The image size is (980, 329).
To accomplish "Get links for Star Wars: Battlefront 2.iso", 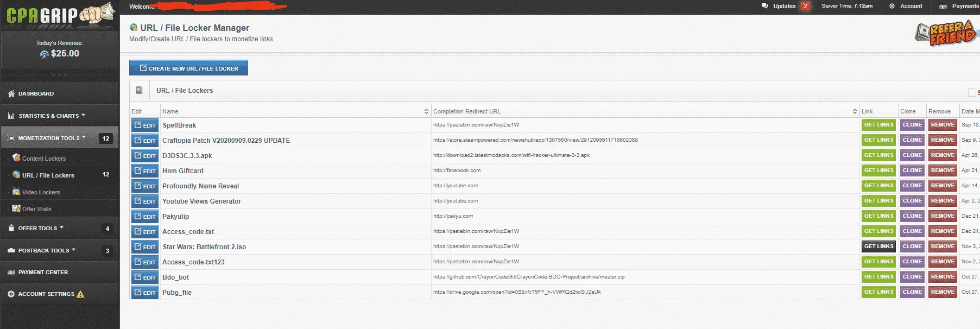I will click(x=878, y=246).
